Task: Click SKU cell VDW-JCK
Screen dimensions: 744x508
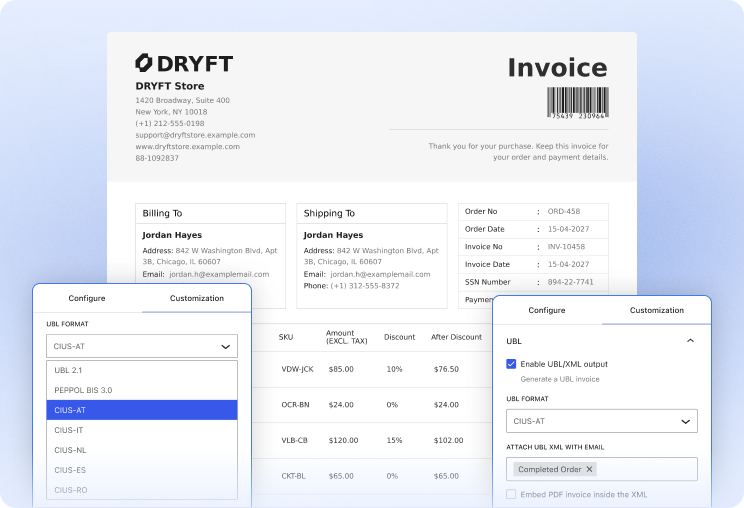Action: (x=298, y=369)
